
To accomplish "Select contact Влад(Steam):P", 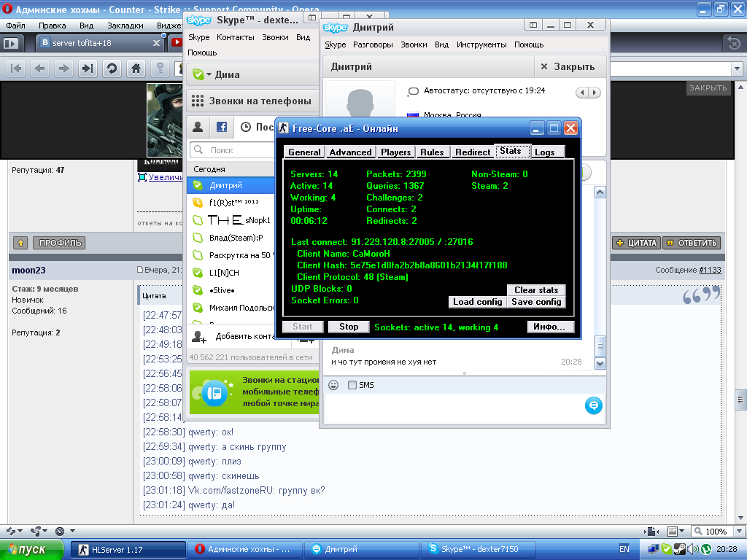I will click(231, 238).
